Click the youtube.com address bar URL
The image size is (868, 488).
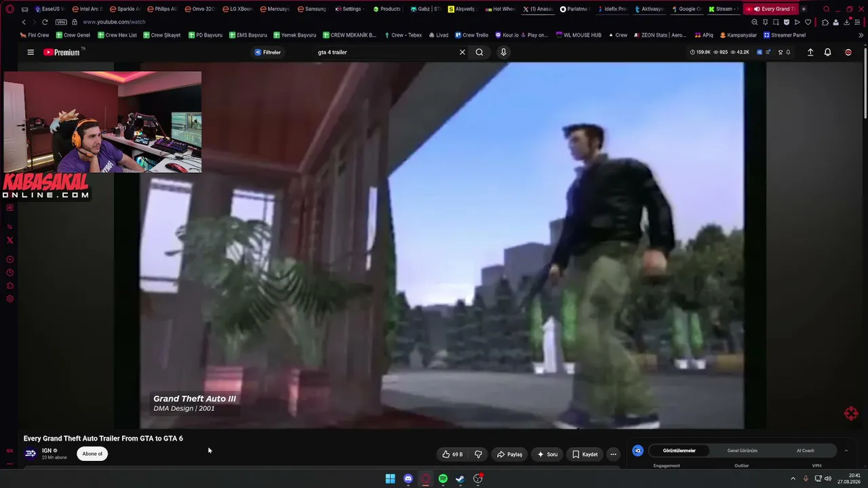click(x=114, y=22)
